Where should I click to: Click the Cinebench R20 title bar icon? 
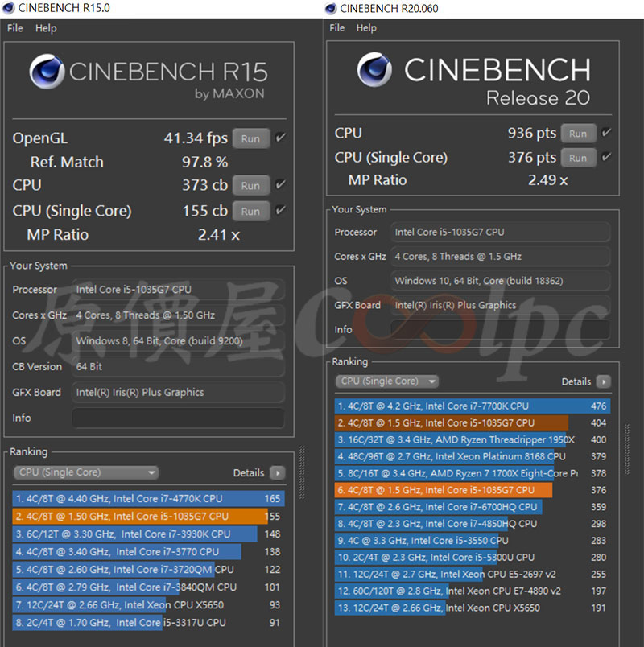[331, 8]
